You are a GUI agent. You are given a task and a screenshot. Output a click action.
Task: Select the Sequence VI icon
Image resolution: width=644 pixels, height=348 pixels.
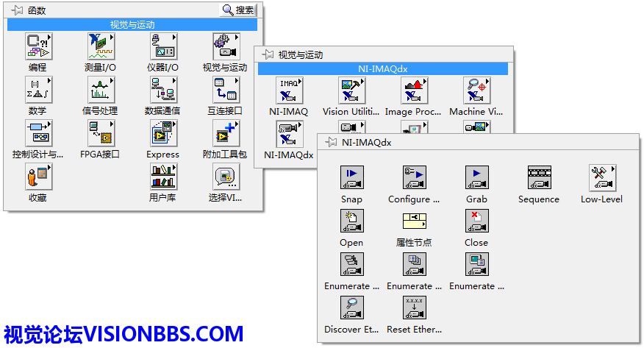(x=539, y=177)
